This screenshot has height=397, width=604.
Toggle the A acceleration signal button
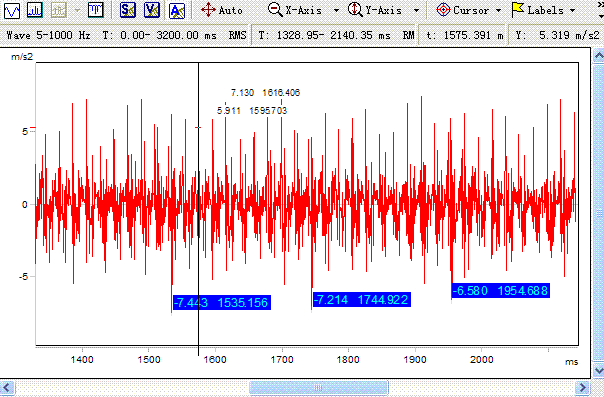pos(177,10)
